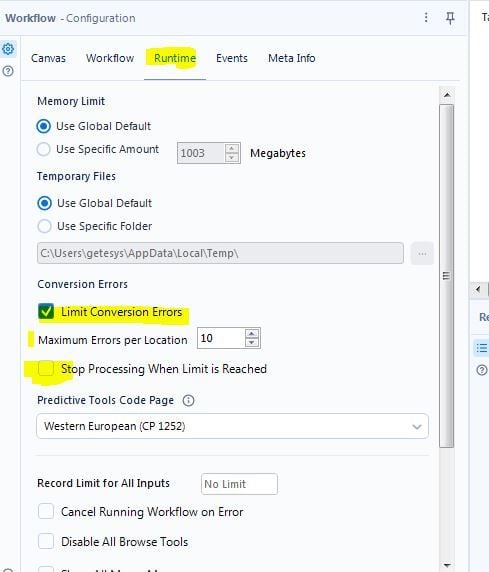Viewport: 489px width, 572px height.
Task: Open the configuration gear icon in sidebar
Action: [x=8, y=49]
